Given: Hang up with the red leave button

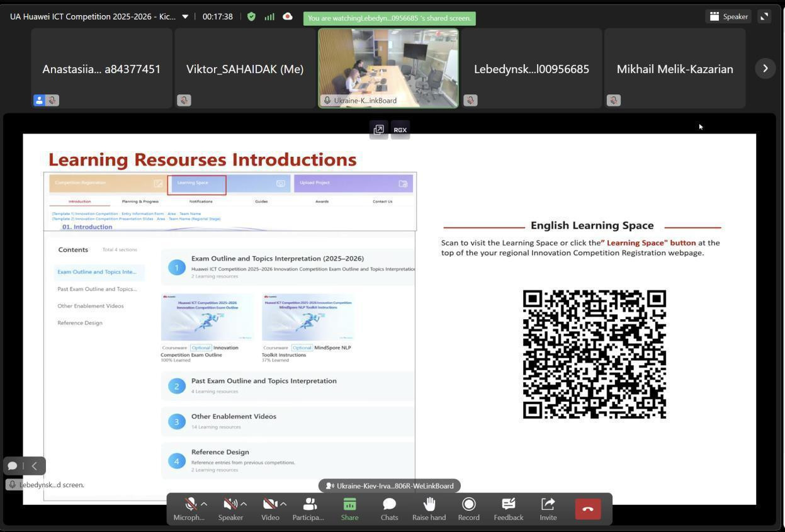Looking at the screenshot, I should tap(587, 509).
